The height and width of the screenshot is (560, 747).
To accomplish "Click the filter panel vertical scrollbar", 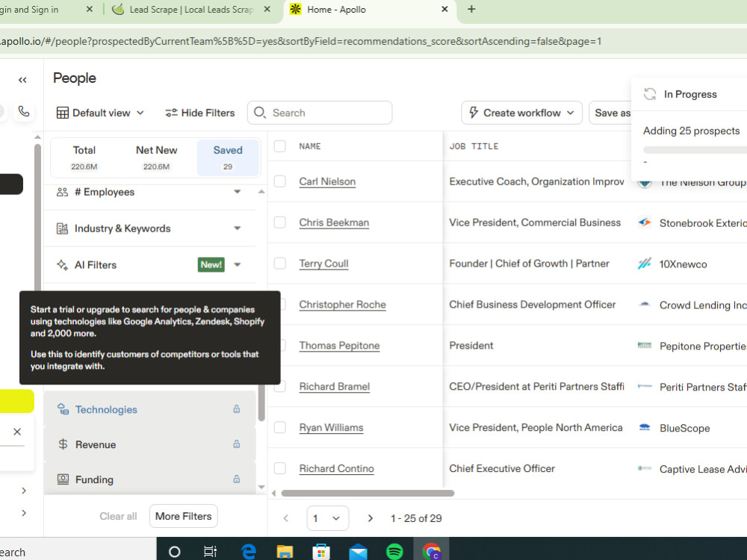I will click(261, 402).
